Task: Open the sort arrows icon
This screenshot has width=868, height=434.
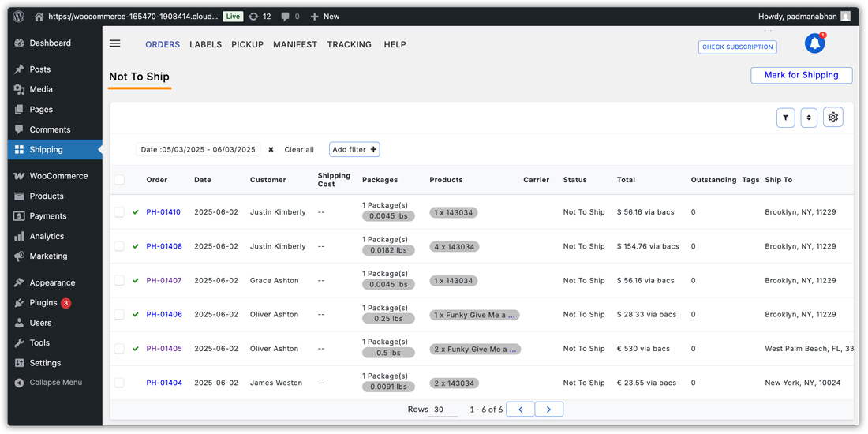Action: pyautogui.click(x=809, y=118)
